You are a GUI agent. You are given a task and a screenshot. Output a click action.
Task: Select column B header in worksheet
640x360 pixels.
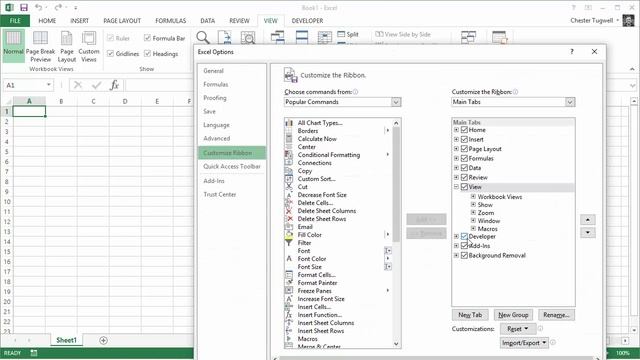(61, 101)
